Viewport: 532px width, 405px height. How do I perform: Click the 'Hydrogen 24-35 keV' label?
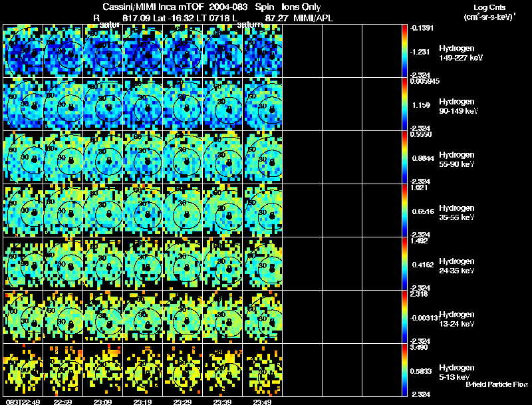click(x=457, y=266)
